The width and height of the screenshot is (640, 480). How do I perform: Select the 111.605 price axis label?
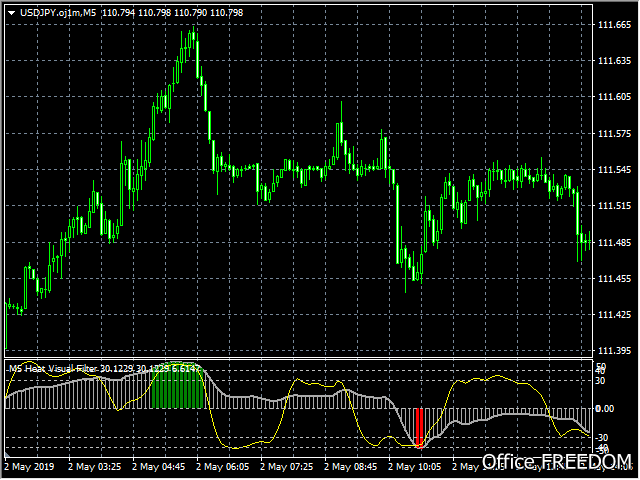pos(614,97)
